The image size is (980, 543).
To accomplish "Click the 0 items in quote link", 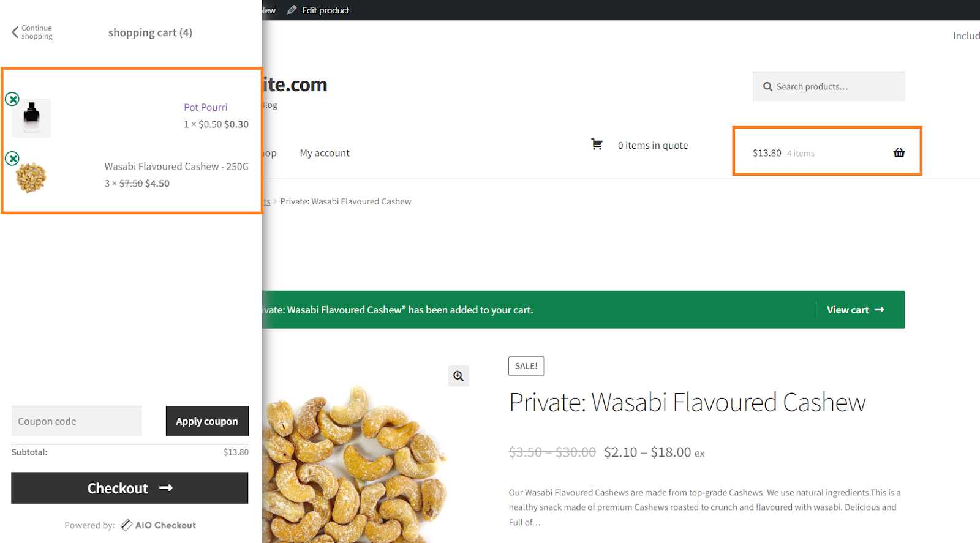I will pyautogui.click(x=653, y=145).
